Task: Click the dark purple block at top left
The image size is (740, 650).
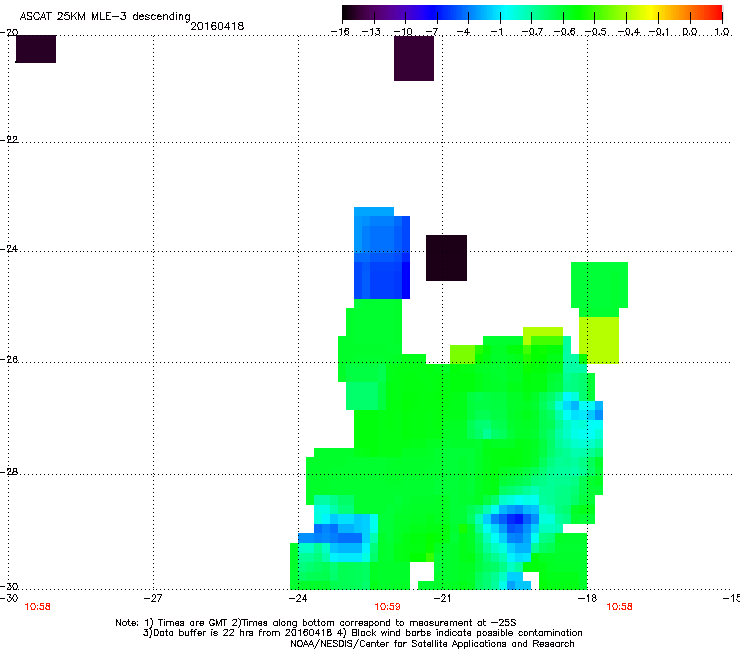Action: 36,49
